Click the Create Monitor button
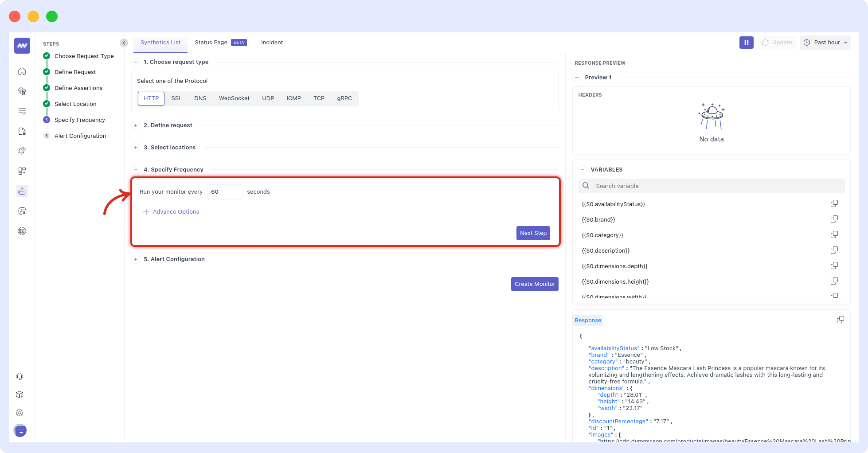 (x=535, y=284)
